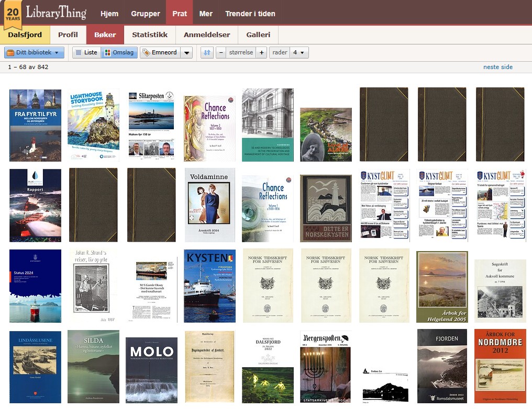The width and height of the screenshot is (532, 409).
Task: Open the rader count dropdown
Action: [x=299, y=52]
